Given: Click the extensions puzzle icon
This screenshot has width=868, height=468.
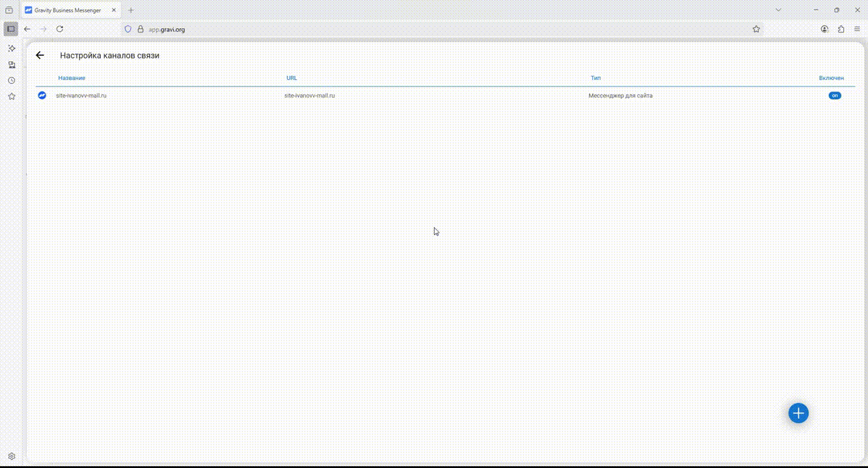Looking at the screenshot, I should [x=841, y=29].
